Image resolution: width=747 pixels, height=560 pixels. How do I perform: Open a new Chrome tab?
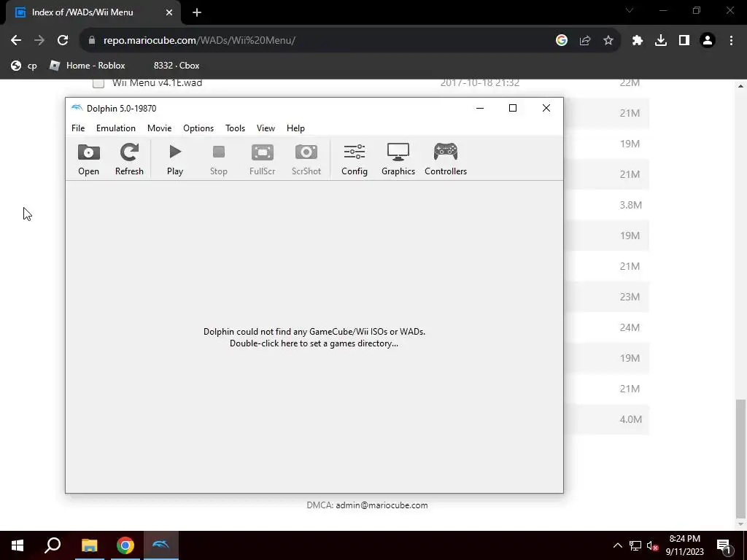(197, 12)
